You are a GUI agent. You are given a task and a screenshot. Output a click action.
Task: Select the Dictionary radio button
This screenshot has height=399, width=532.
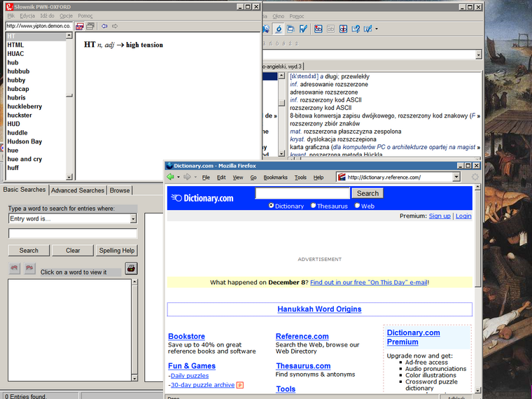click(x=271, y=205)
